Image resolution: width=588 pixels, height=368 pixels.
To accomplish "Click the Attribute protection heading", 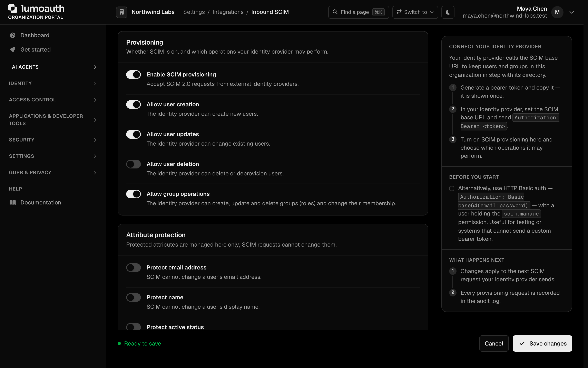I will [156, 235].
